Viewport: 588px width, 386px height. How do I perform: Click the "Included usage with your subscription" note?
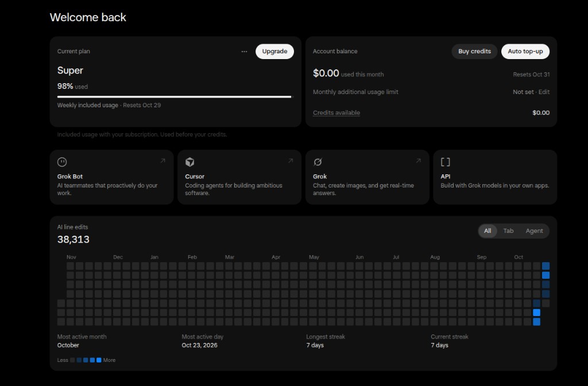click(x=142, y=134)
